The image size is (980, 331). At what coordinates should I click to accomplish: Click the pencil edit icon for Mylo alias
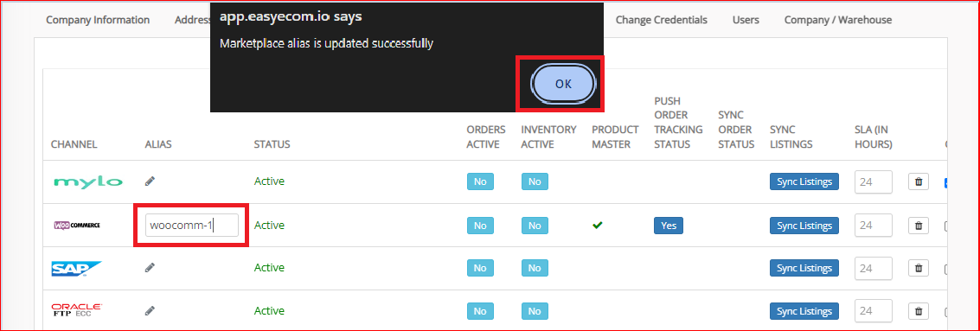[150, 181]
